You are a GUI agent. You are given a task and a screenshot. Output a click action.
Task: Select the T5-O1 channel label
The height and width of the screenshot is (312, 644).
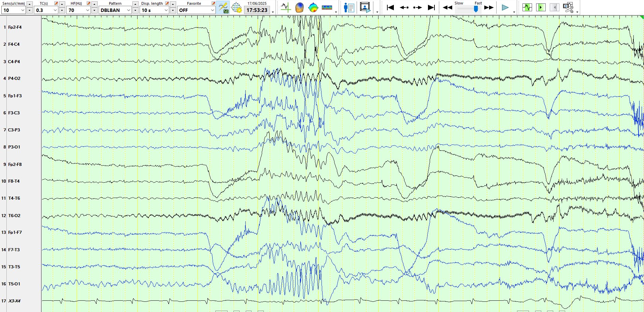coord(14,284)
